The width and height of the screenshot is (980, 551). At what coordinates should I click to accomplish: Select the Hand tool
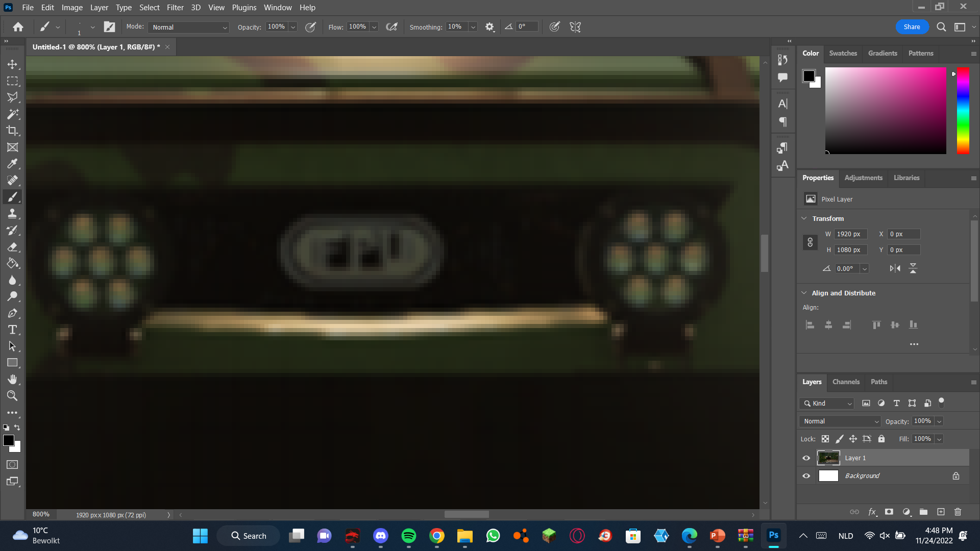(12, 380)
